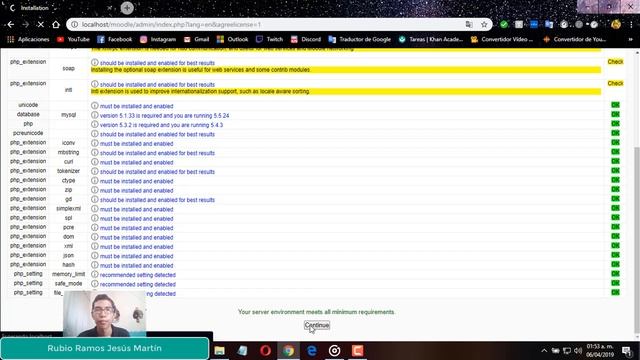Open Convertidor de You... bookmark
The height and width of the screenshot is (360, 640).
pyautogui.click(x=575, y=39)
